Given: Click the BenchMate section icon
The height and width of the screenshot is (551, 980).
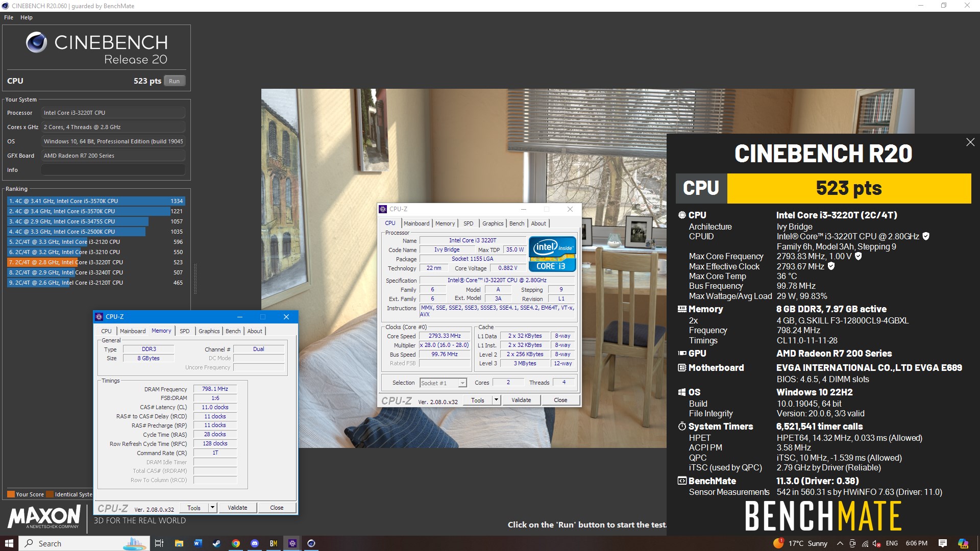Looking at the screenshot, I should pyautogui.click(x=681, y=481).
